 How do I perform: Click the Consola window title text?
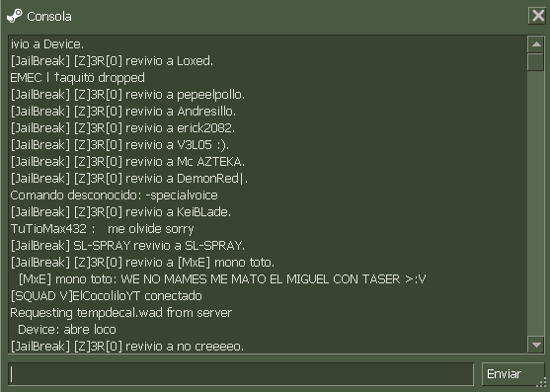(x=49, y=17)
